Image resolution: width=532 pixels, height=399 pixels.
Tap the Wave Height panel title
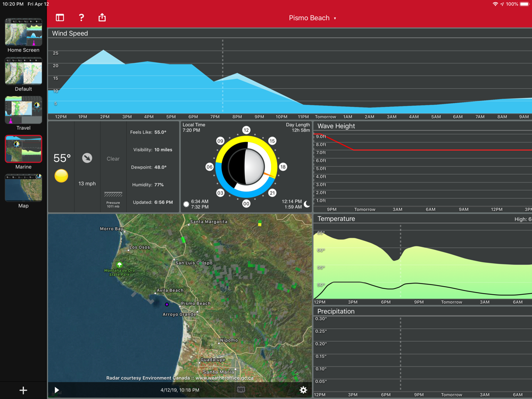click(x=336, y=126)
